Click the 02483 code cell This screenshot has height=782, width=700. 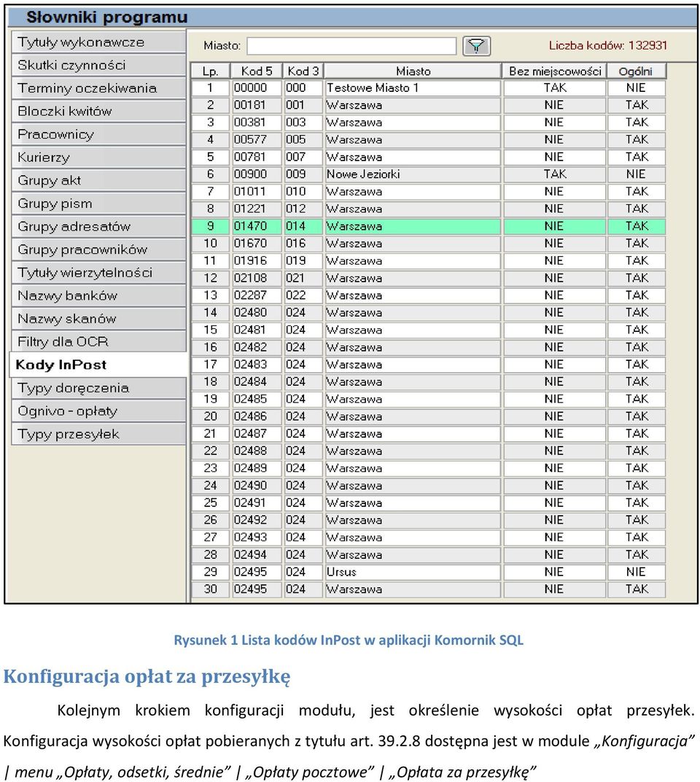pyautogui.click(x=257, y=365)
